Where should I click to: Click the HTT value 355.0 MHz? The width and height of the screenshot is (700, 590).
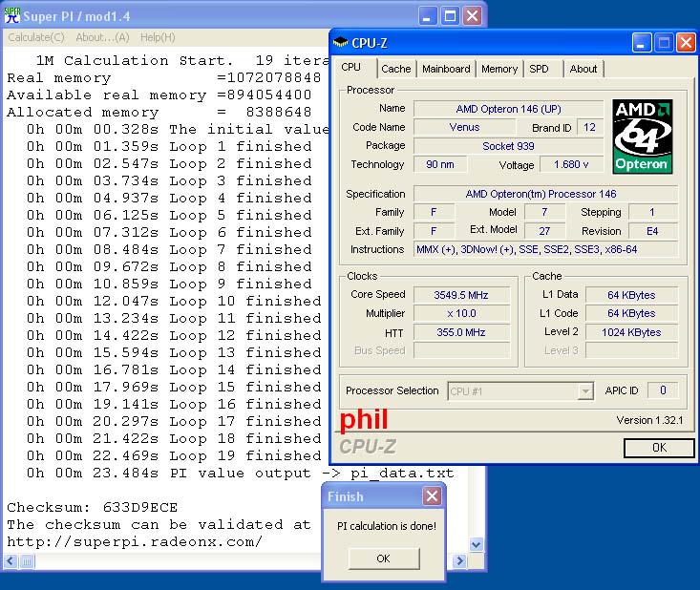(461, 332)
